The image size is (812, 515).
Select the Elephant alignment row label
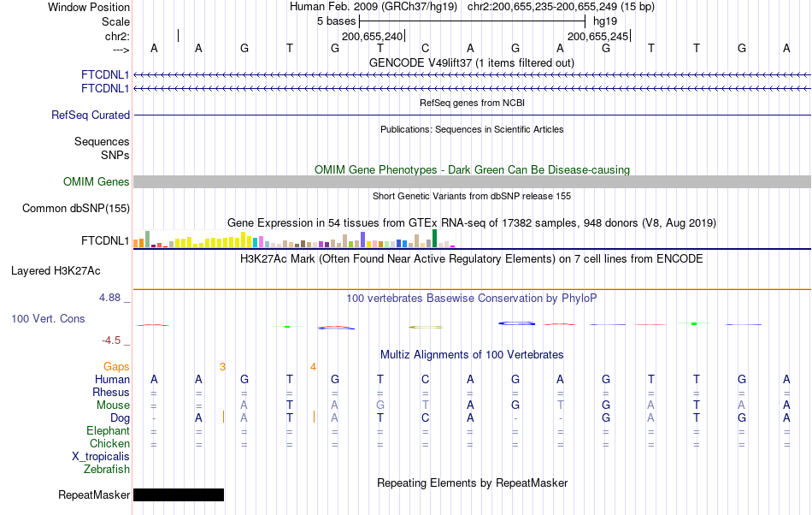click(108, 430)
